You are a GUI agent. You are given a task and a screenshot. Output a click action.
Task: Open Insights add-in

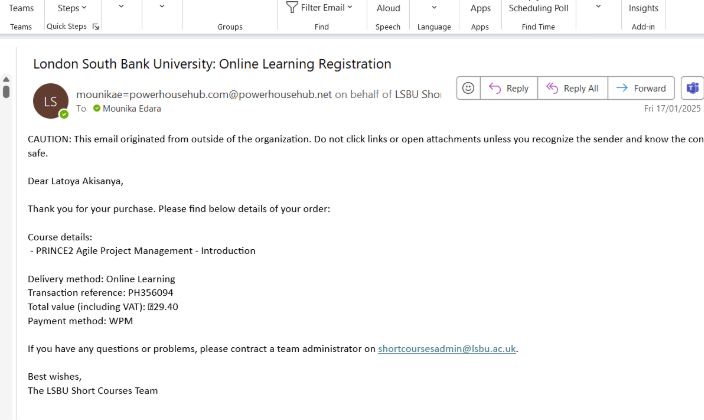[643, 8]
